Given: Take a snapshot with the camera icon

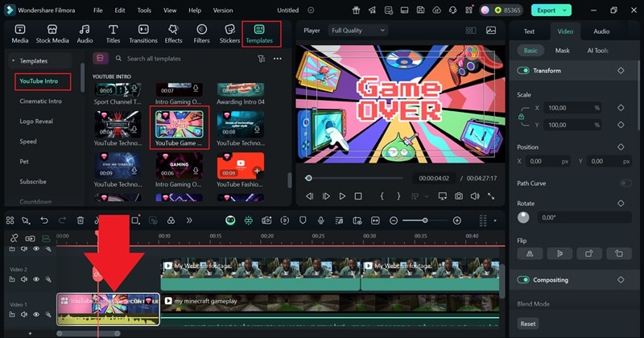Looking at the screenshot, I should pyautogui.click(x=458, y=196).
